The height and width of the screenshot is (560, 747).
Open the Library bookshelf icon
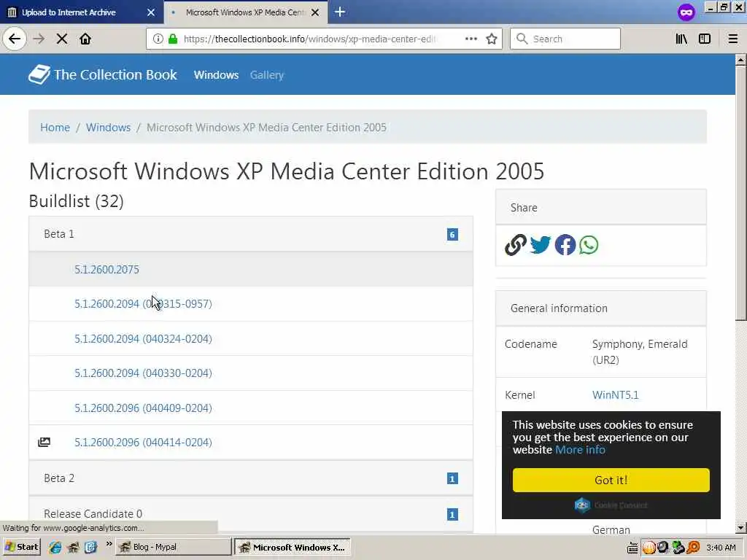click(681, 39)
